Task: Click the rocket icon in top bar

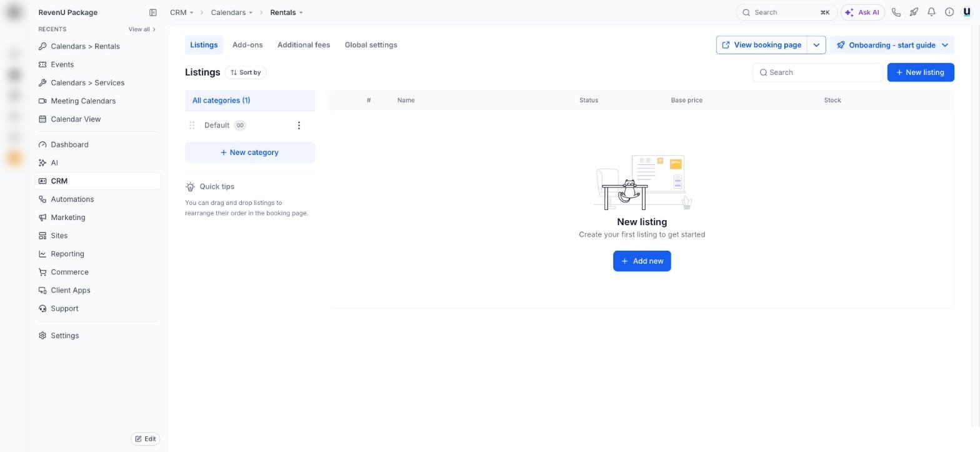Action: (914, 13)
